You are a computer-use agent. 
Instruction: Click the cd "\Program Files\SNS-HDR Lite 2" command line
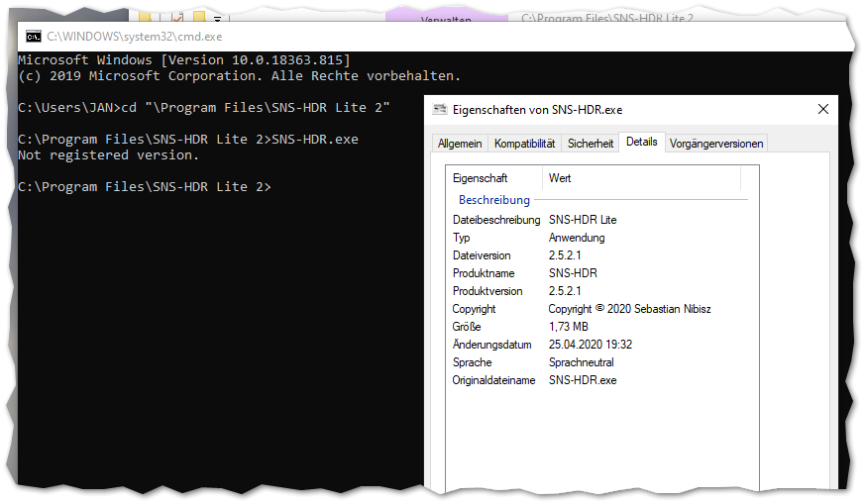pos(203,108)
